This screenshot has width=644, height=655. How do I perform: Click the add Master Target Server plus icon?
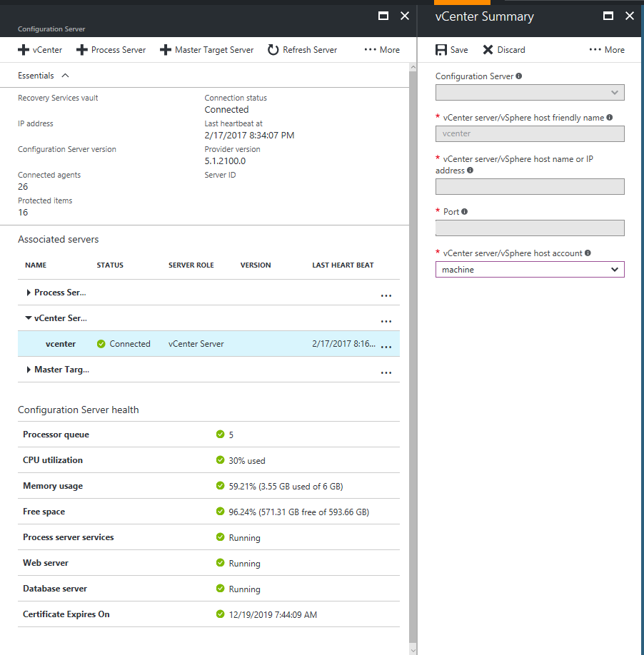(165, 50)
